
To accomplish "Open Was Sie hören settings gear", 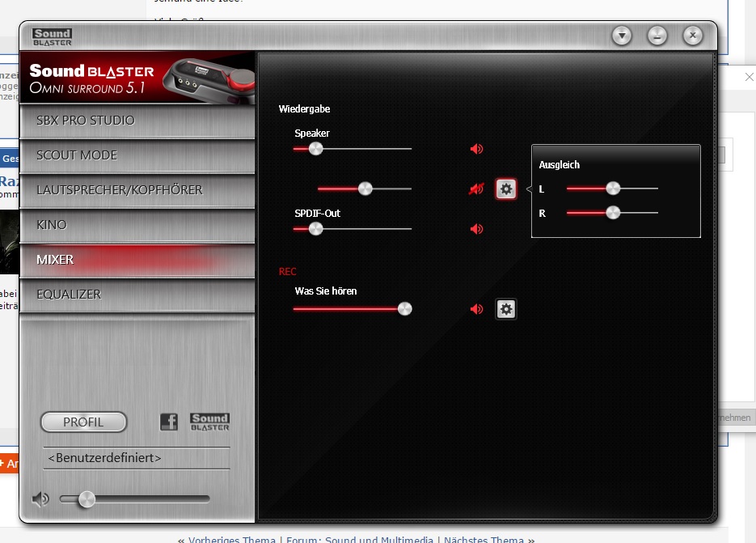I will [x=506, y=309].
